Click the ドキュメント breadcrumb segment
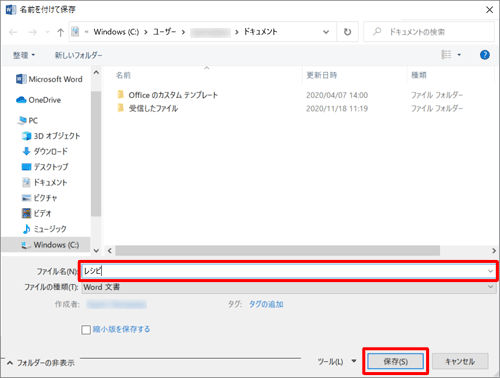500x378 pixels. (x=260, y=32)
